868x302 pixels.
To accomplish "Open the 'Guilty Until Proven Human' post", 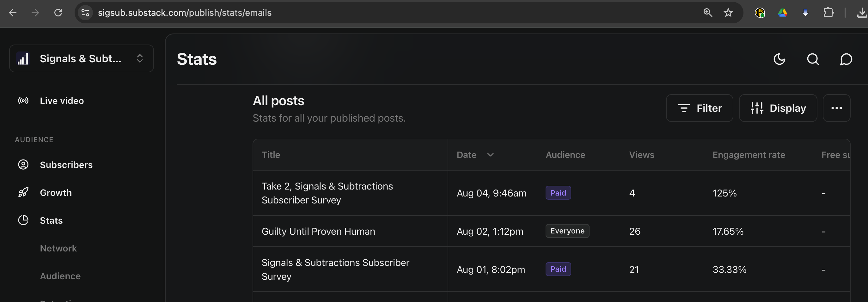I will tap(318, 231).
